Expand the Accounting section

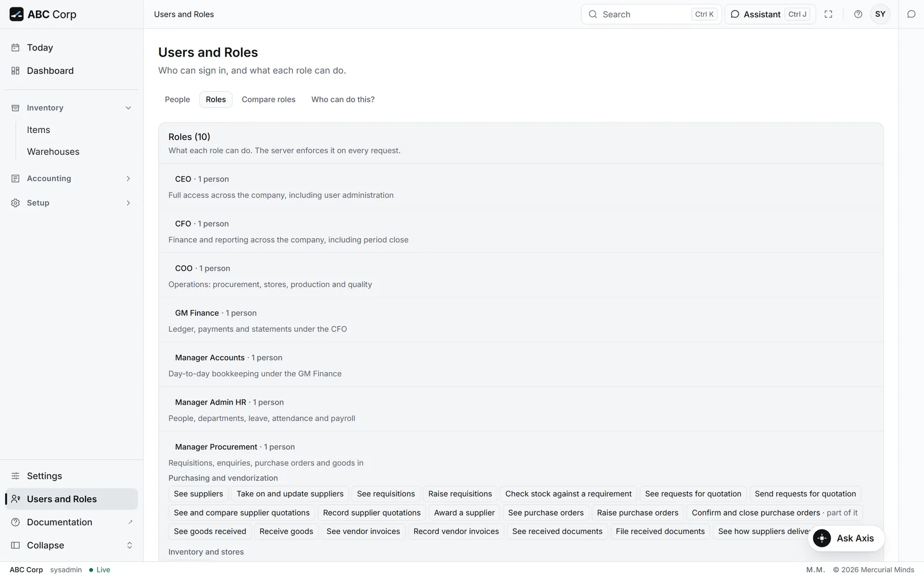[72, 179]
